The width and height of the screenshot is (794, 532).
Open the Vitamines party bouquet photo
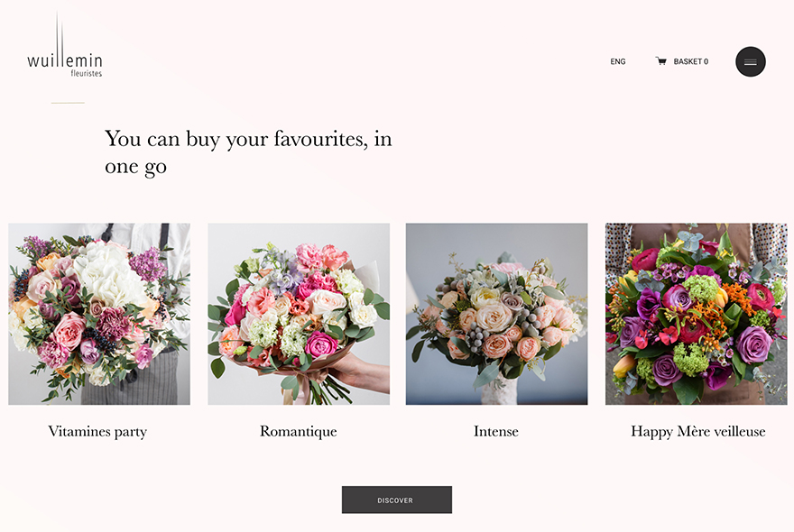pyautogui.click(x=99, y=314)
